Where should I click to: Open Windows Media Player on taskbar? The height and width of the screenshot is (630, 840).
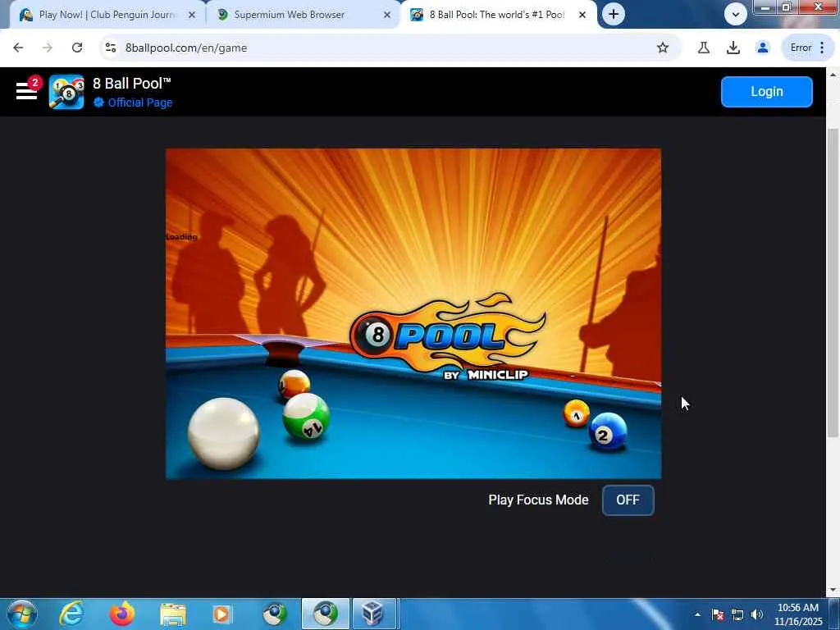pos(223,614)
